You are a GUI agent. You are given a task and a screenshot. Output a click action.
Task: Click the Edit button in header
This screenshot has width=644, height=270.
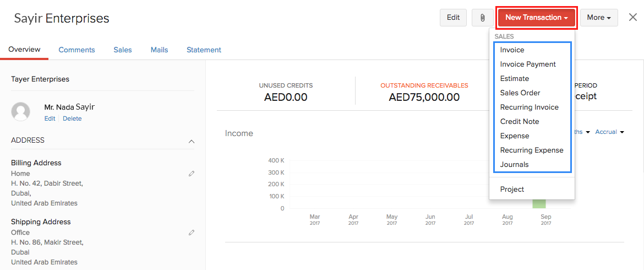click(453, 18)
